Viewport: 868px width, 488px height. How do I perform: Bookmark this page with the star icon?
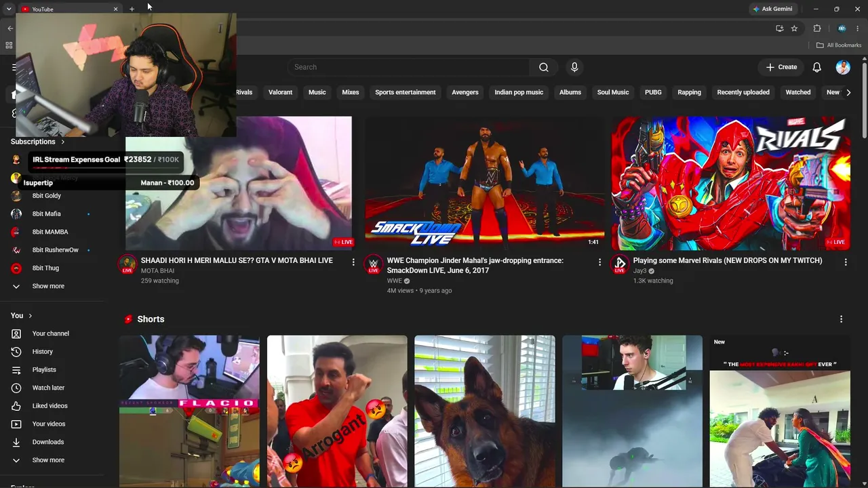(x=794, y=28)
